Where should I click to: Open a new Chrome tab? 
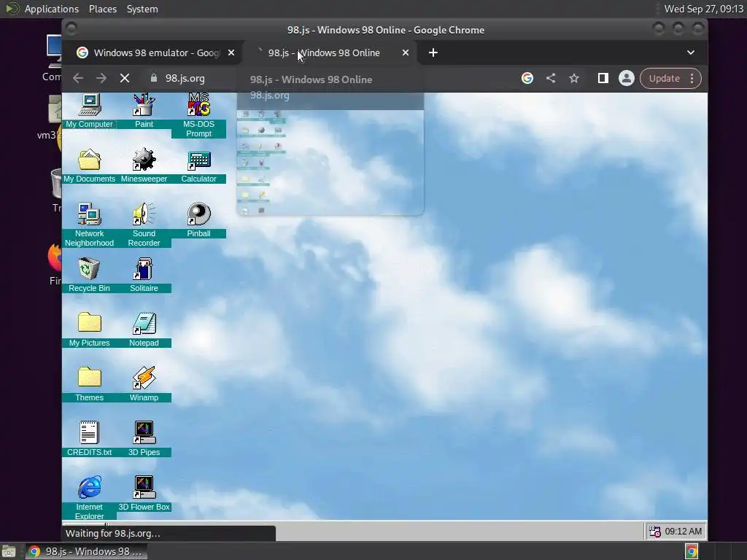(x=433, y=52)
